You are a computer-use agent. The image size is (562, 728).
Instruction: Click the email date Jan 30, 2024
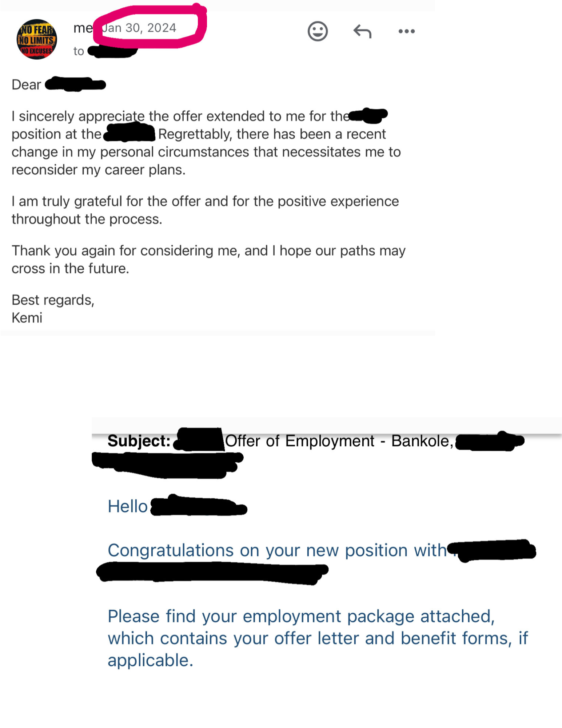pyautogui.click(x=140, y=28)
